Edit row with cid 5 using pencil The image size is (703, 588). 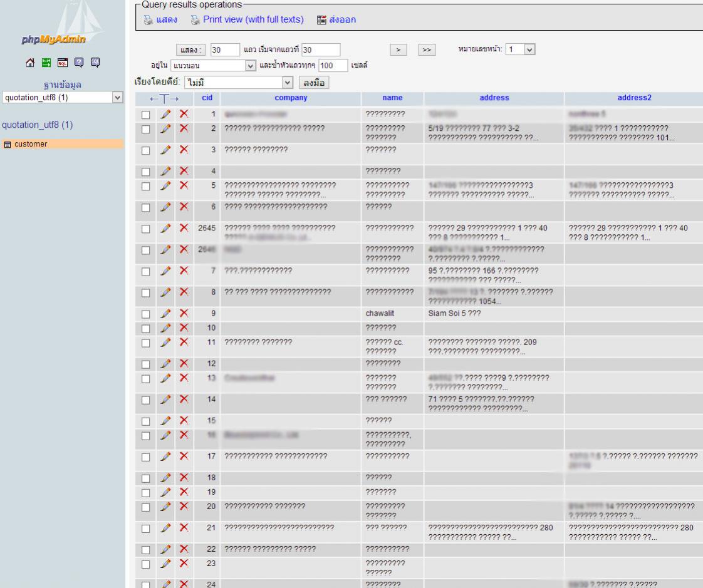pyautogui.click(x=165, y=185)
